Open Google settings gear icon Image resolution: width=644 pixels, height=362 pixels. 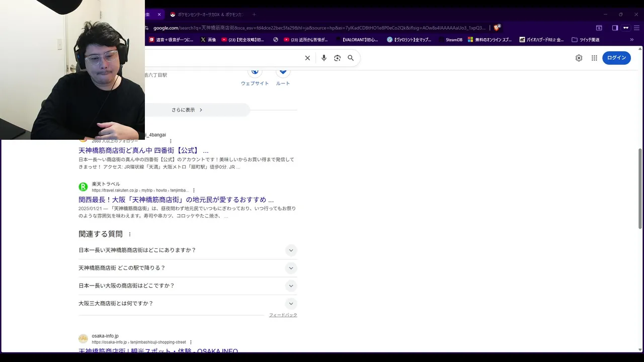[579, 58]
